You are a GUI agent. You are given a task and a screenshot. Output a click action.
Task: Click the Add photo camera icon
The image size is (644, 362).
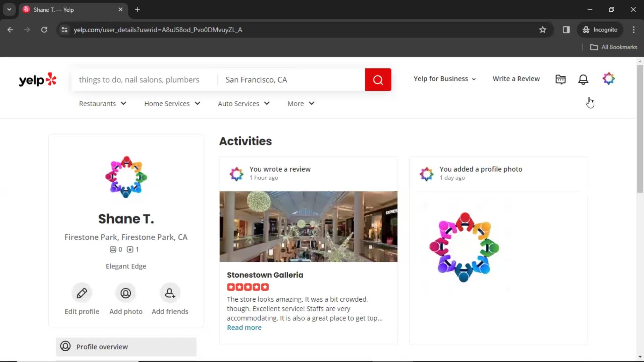(126, 293)
